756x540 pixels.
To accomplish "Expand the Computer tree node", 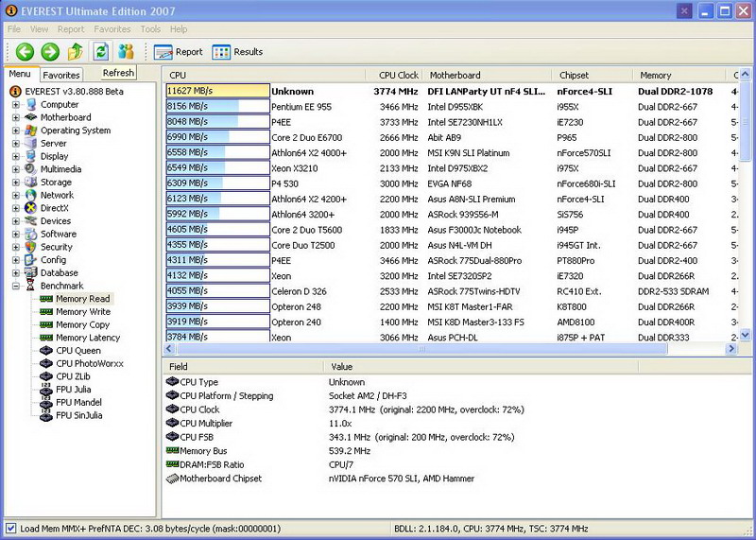I will pos(16,104).
